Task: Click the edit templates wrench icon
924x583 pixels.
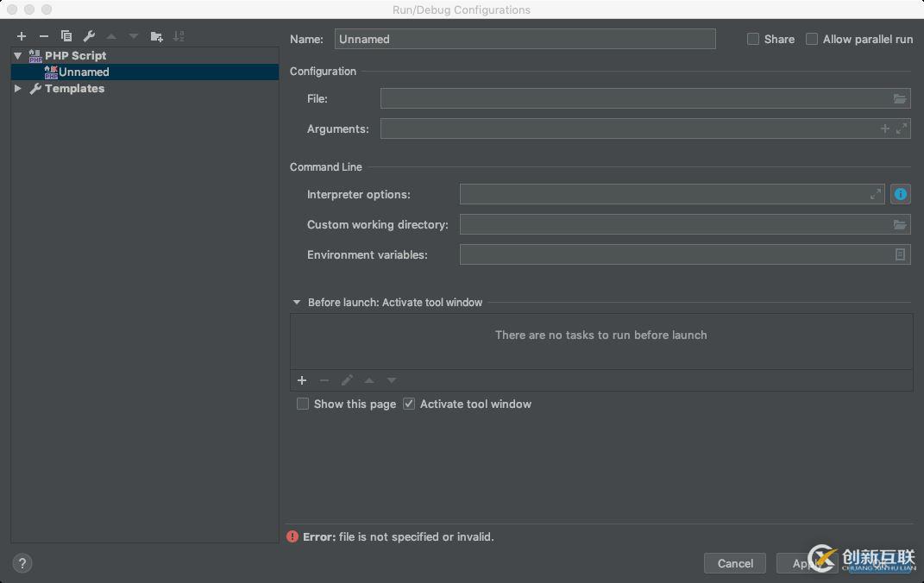Action: click(89, 36)
